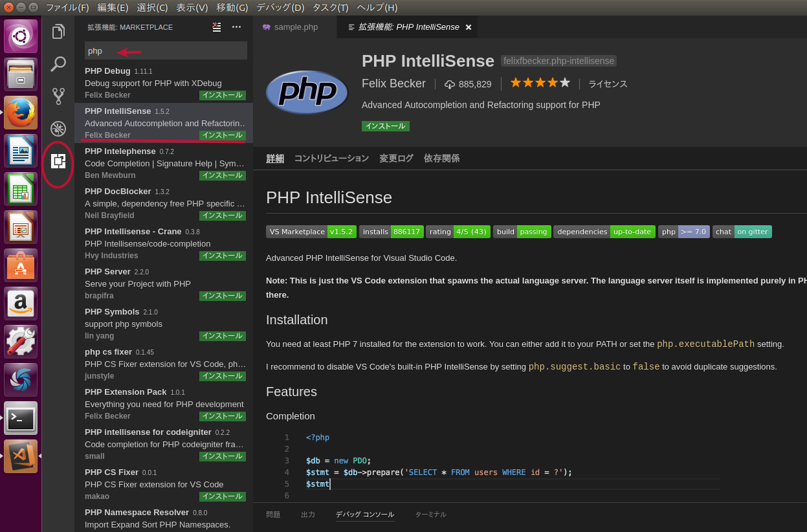Open the Terminal from the dock
This screenshot has height=532, width=807.
pyautogui.click(x=21, y=417)
